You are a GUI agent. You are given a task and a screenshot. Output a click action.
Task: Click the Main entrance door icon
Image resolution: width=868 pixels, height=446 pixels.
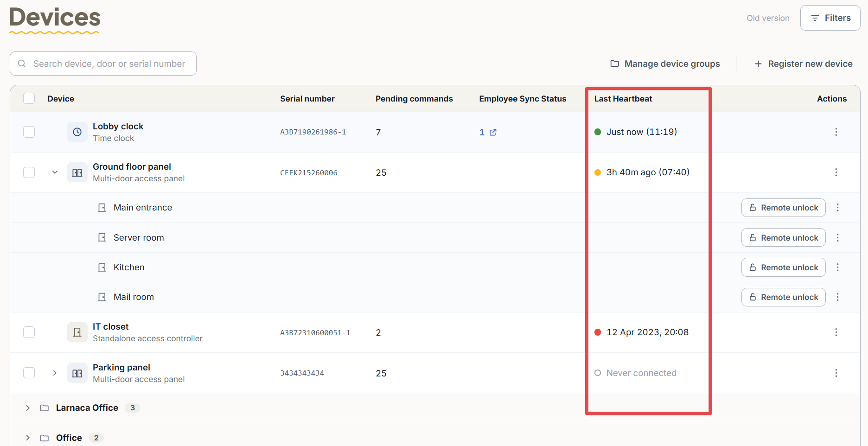click(102, 208)
